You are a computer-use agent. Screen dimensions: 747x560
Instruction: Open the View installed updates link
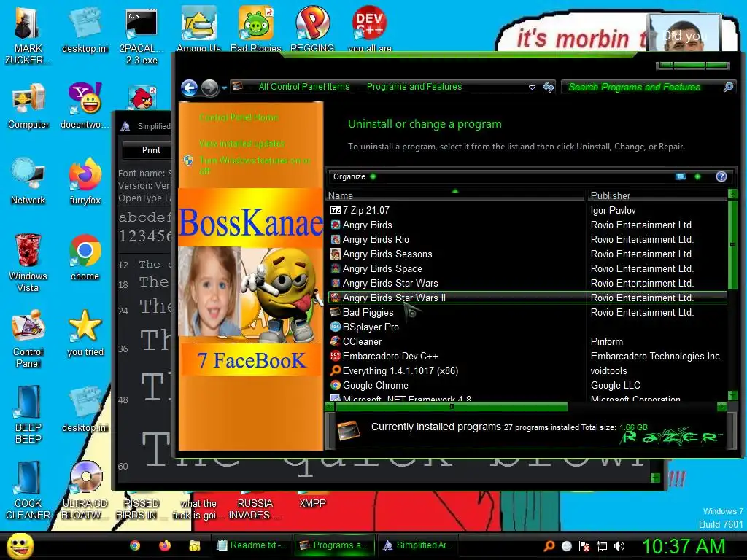click(x=241, y=144)
